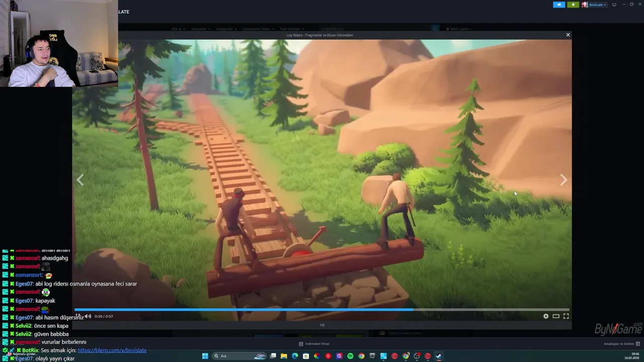Click the Log Riders viewer title text
This screenshot has width=644, height=362.
tap(319, 35)
